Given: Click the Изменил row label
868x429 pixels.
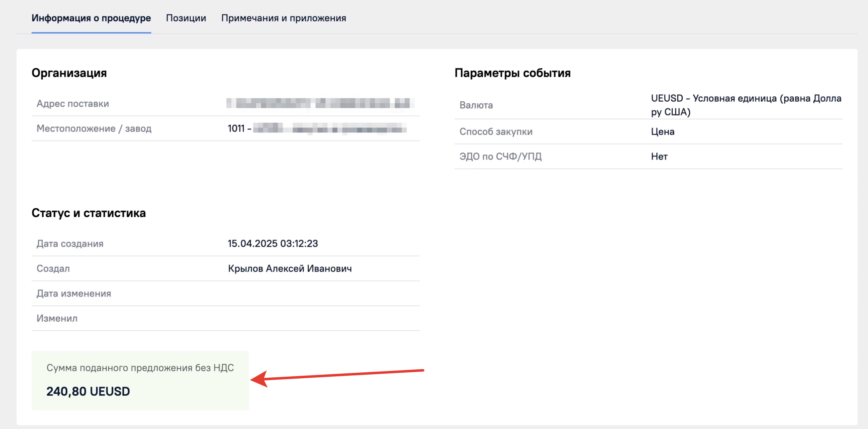Looking at the screenshot, I should tap(57, 318).
